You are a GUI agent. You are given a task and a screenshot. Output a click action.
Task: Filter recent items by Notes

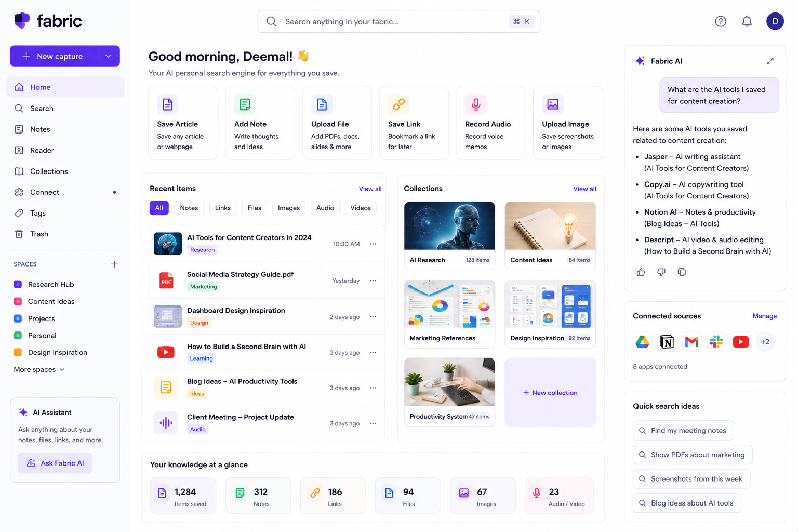click(x=189, y=208)
